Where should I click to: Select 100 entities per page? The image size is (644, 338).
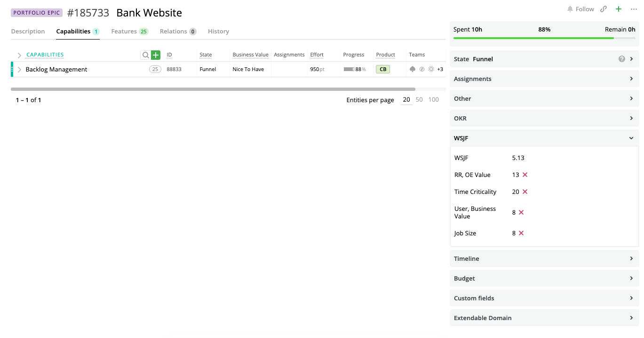[x=433, y=100]
